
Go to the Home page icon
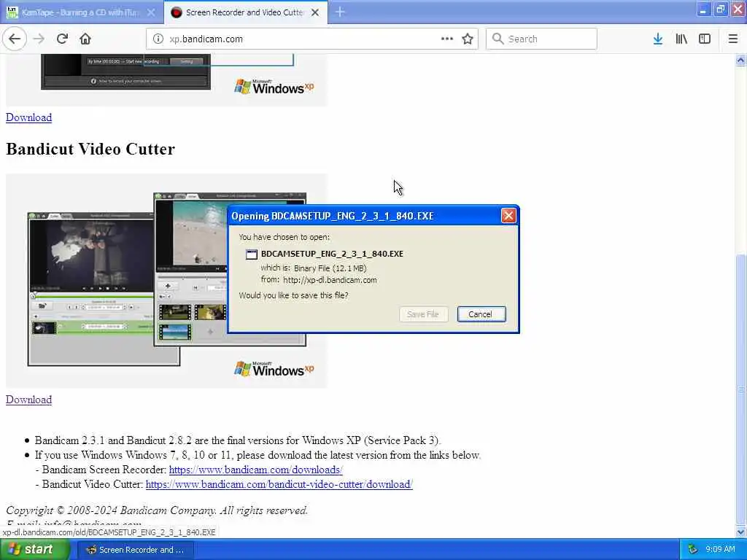[x=85, y=39]
